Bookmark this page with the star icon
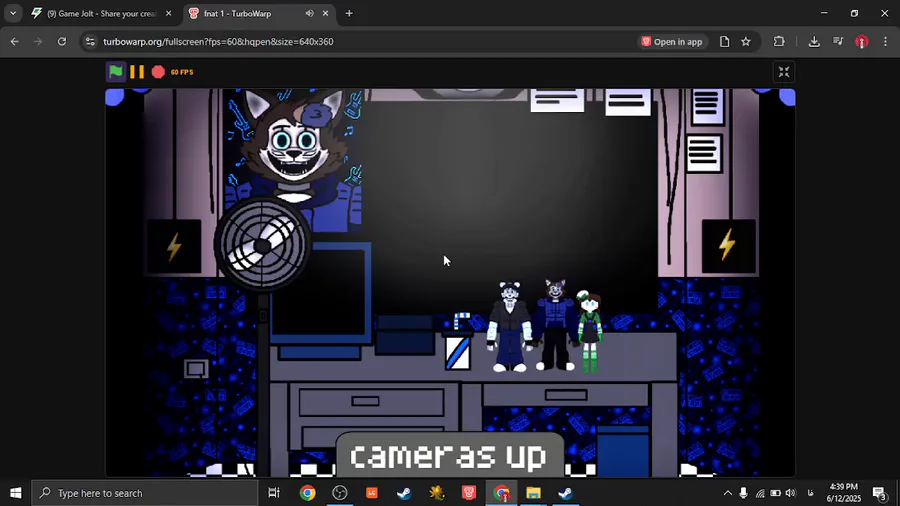 point(746,41)
